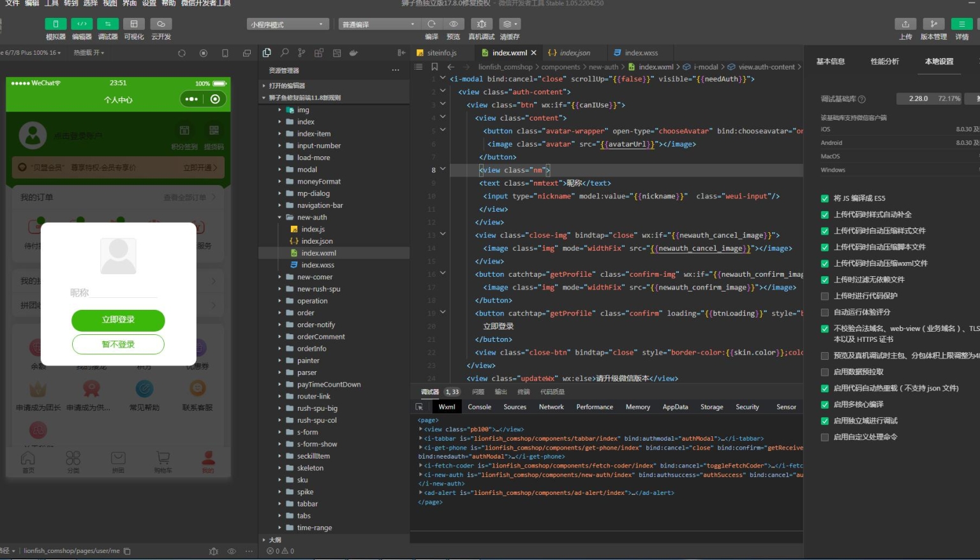Image resolution: width=980 pixels, height=560 pixels.
Task: Click the 真机调试 bug icon
Action: [x=481, y=24]
